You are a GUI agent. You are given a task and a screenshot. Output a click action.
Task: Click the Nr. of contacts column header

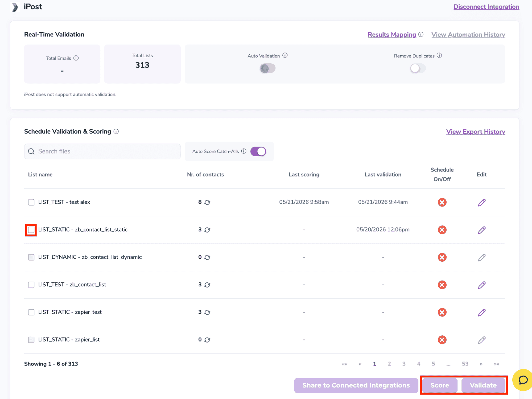205,175
